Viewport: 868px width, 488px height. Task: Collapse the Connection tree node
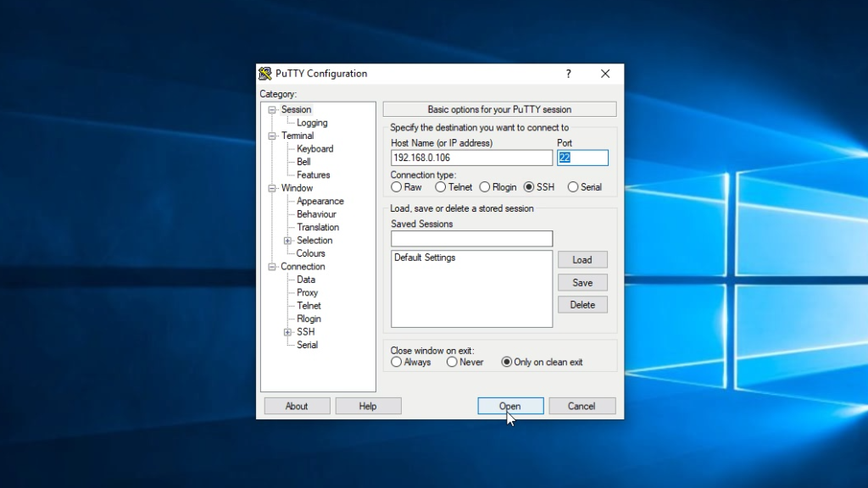click(x=272, y=267)
